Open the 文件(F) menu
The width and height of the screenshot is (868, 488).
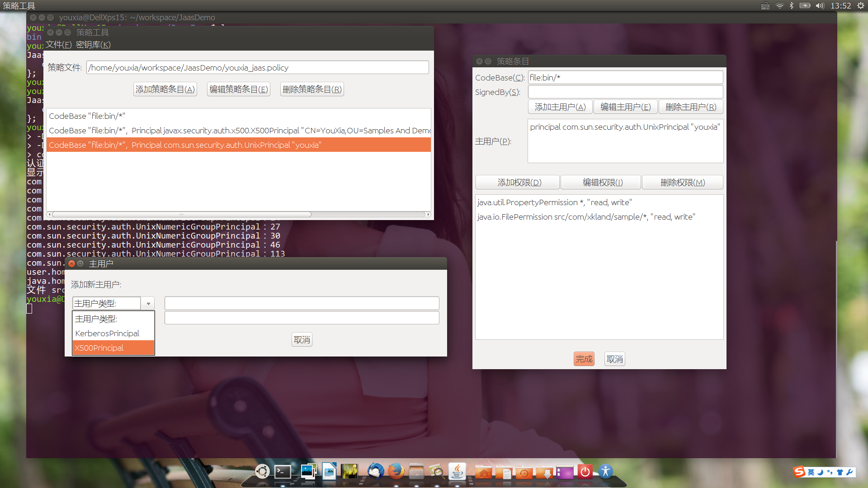pyautogui.click(x=59, y=45)
